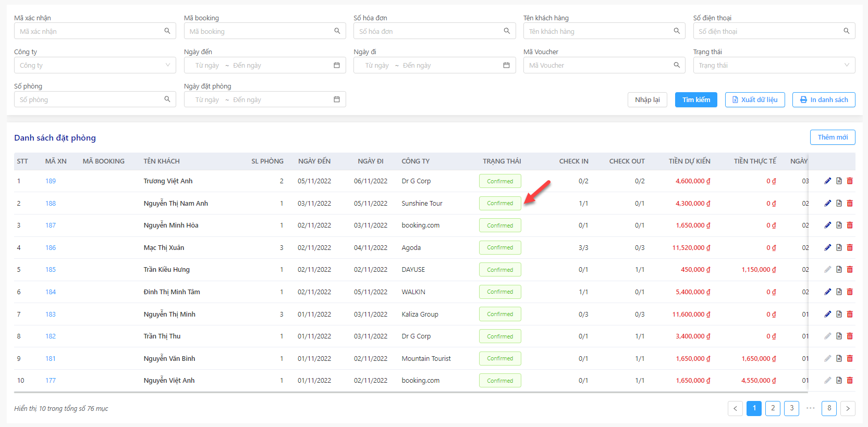The height and width of the screenshot is (427, 868).
Task: Edit Đinh Thị Minh Tâm booking
Action: (827, 292)
